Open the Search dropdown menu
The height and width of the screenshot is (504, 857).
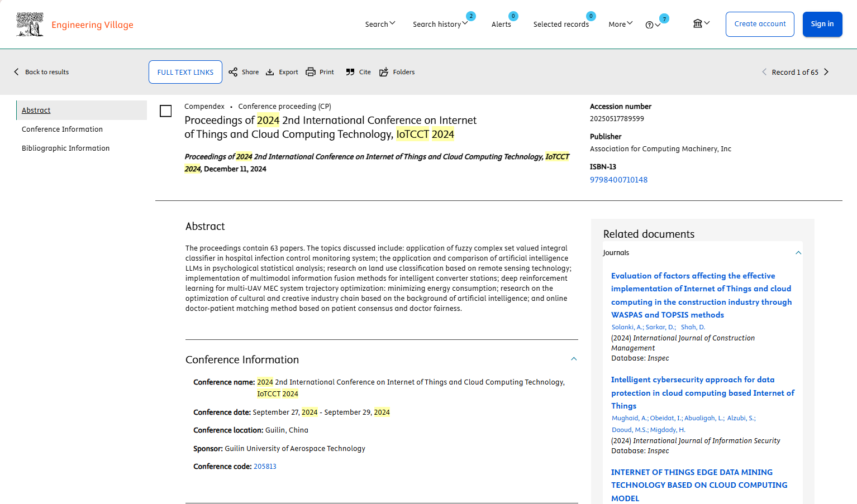point(380,25)
